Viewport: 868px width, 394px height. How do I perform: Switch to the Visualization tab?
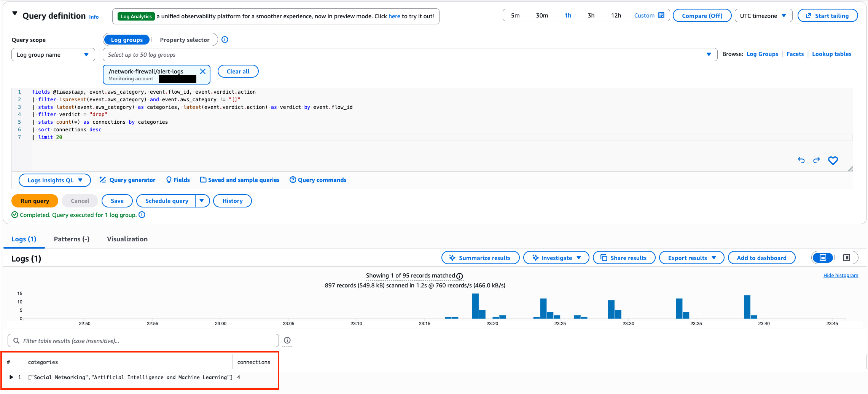click(x=127, y=239)
